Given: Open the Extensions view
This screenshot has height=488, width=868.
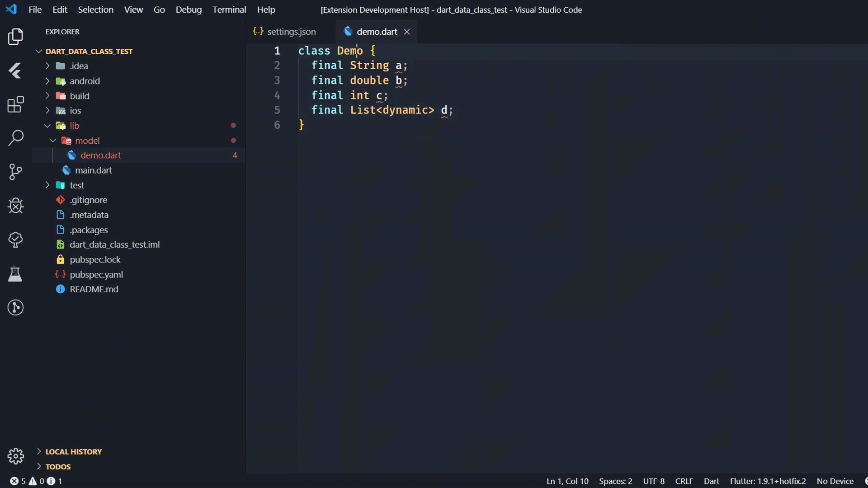Looking at the screenshot, I should click(x=15, y=104).
